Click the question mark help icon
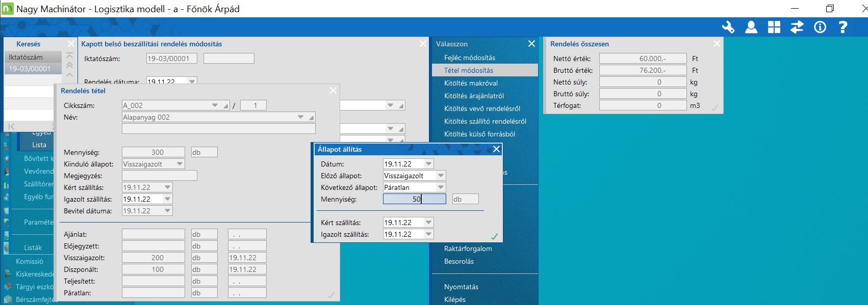The height and width of the screenshot is (305, 868). pos(843,27)
